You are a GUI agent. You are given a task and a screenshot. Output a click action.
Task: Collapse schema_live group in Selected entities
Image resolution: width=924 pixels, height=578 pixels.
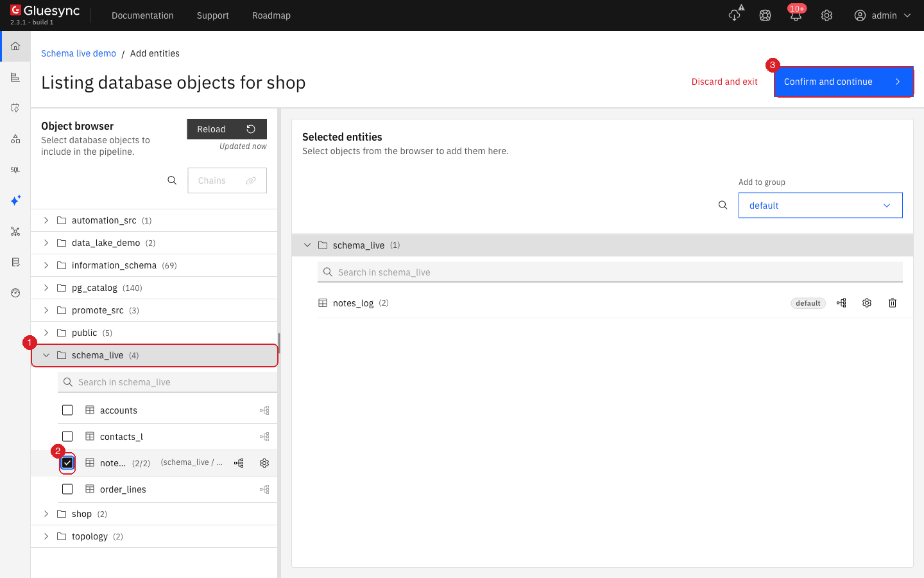click(x=307, y=245)
